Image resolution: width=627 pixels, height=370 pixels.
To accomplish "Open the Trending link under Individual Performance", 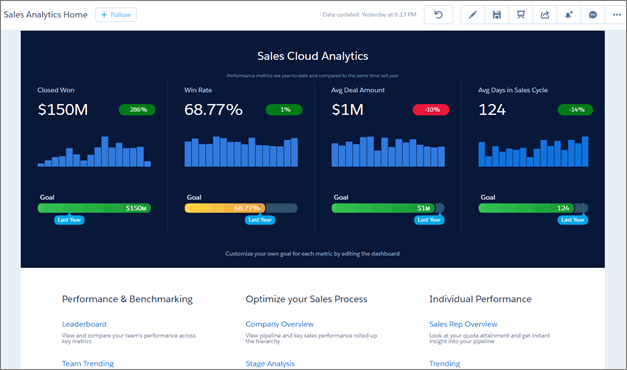I will coord(445,364).
